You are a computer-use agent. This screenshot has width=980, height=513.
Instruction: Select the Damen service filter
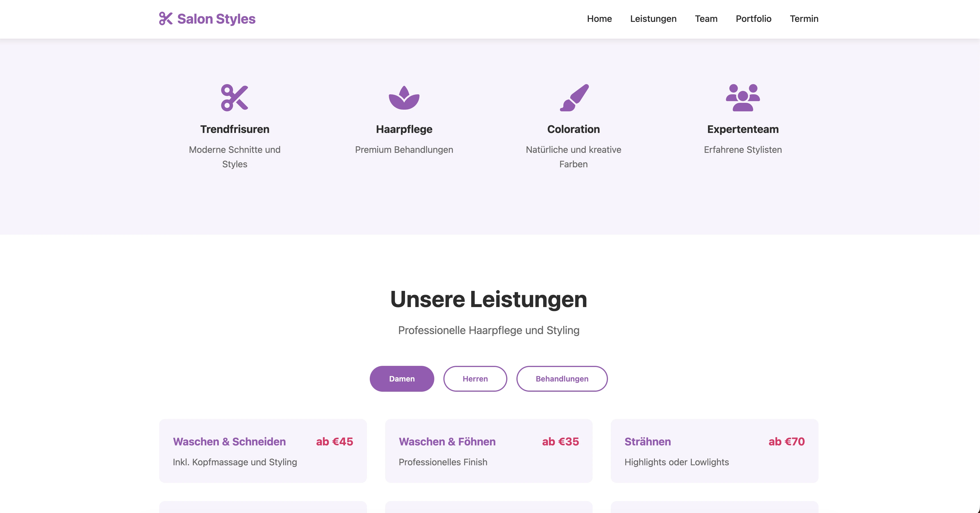tap(402, 378)
